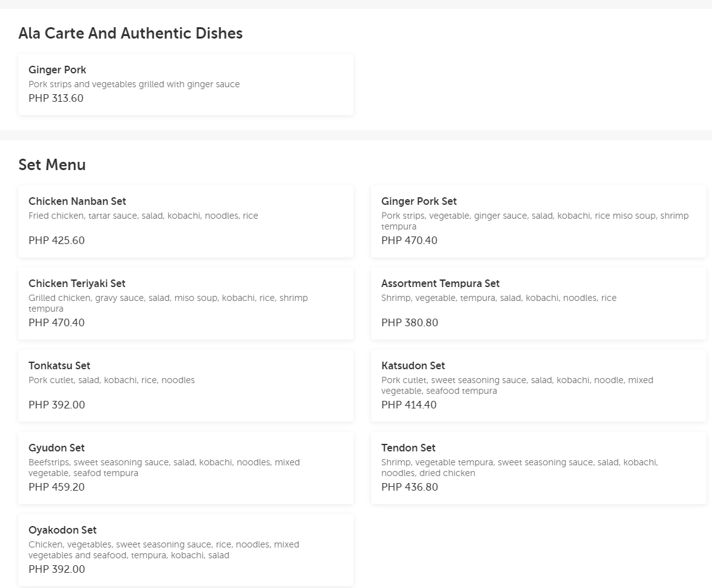
Task: Click the PHP 414.40 Katsudon price
Action: [408, 405]
